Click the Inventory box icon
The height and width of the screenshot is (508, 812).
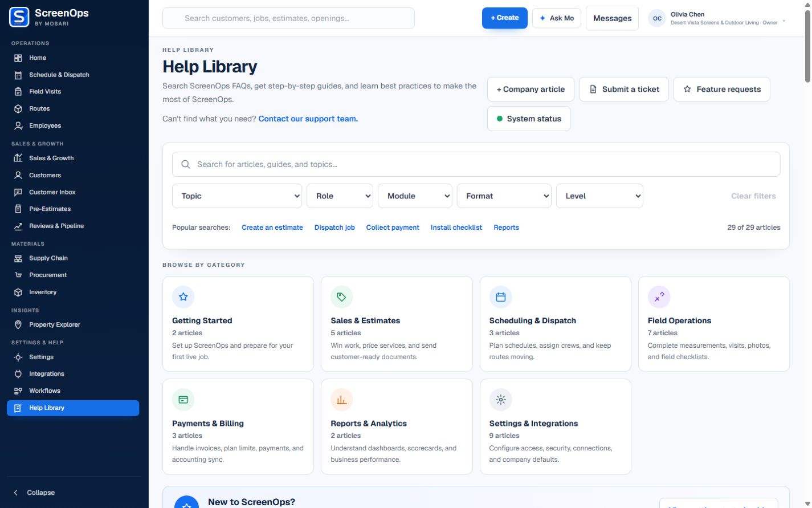point(18,292)
